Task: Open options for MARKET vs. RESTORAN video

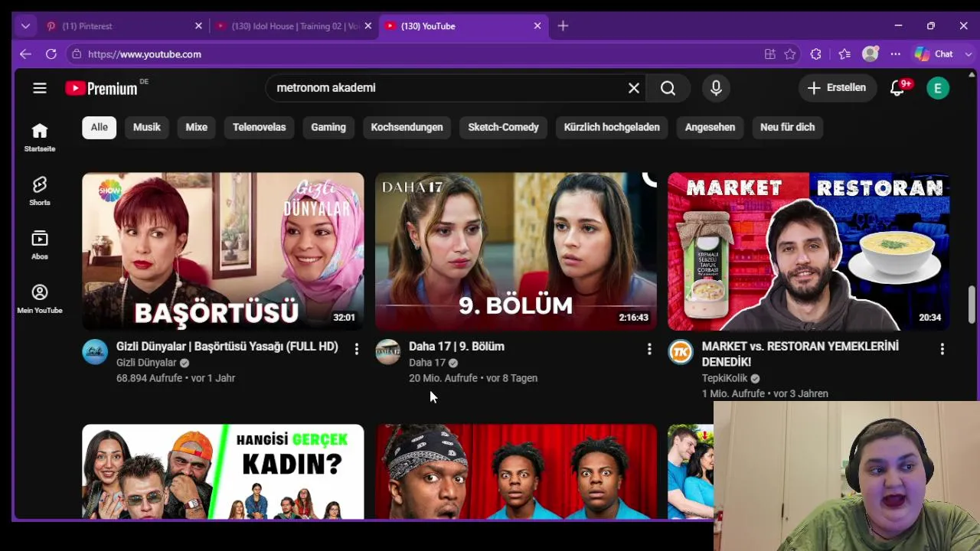Action: 942,349
